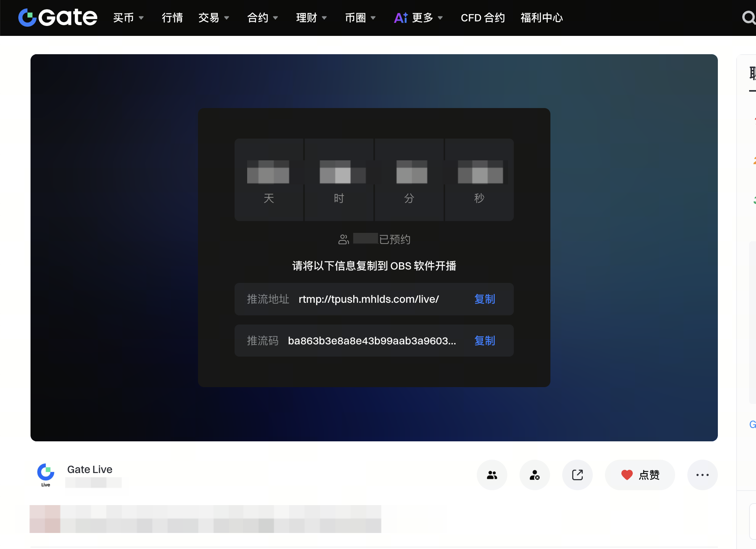
Task: Expand the 交易 dropdown menu
Action: [214, 18]
